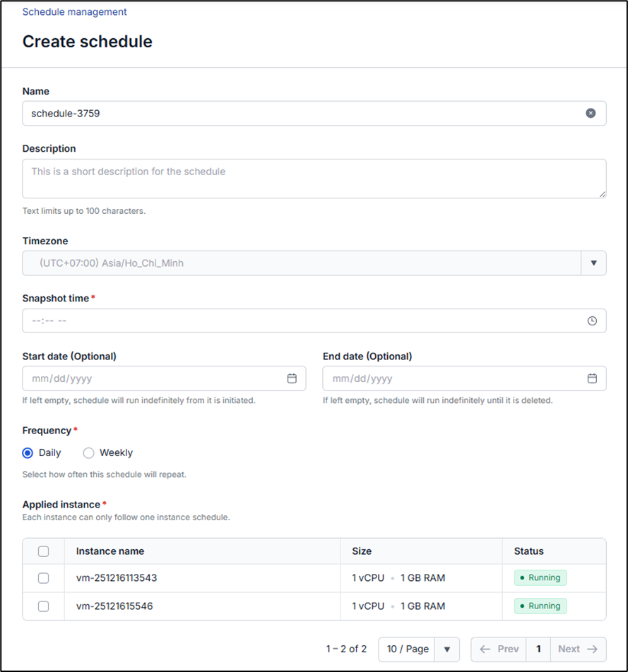Check the box for vm-251216113543
The height and width of the screenshot is (672, 628).
[43, 578]
